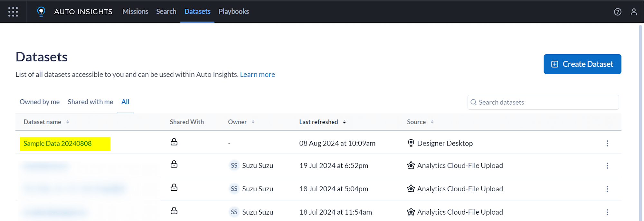Click 18 Jul 2024 at 11:54am cell
The image size is (644, 221).
tap(336, 212)
